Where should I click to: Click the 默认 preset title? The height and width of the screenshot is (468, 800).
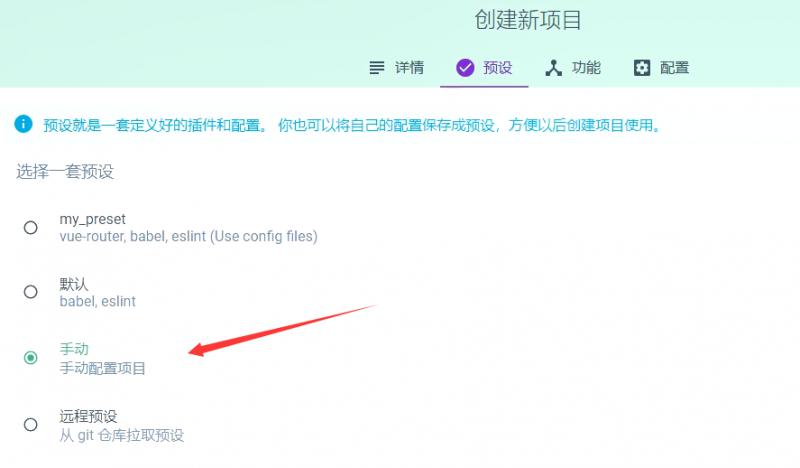coord(74,284)
